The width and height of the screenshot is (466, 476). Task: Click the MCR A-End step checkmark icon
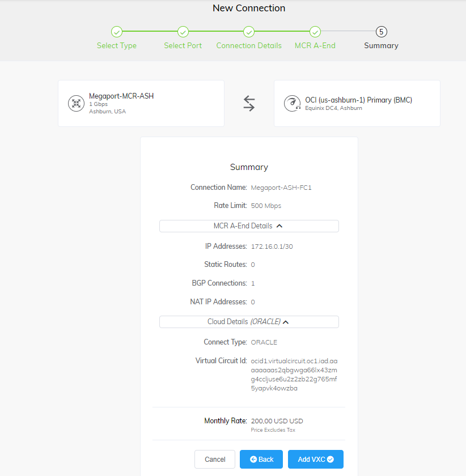click(315, 32)
